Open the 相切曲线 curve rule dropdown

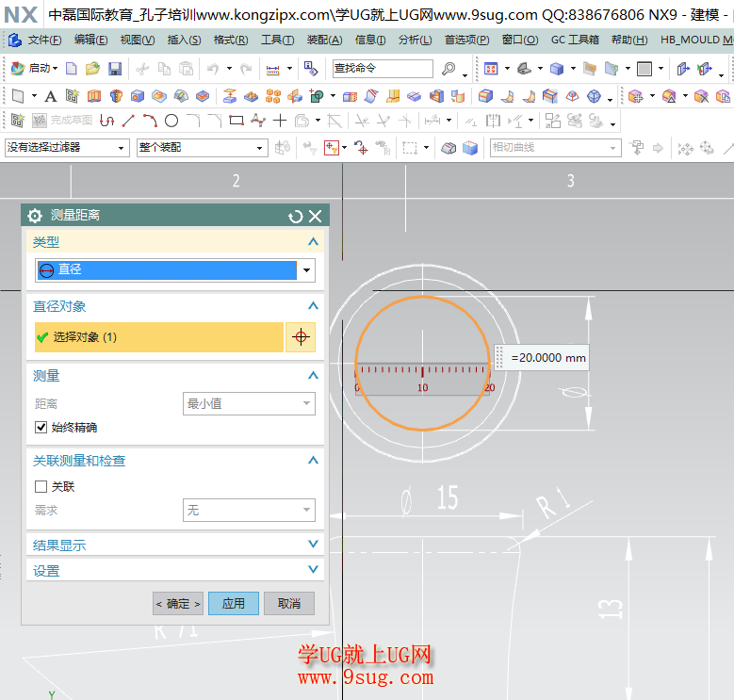(x=556, y=148)
